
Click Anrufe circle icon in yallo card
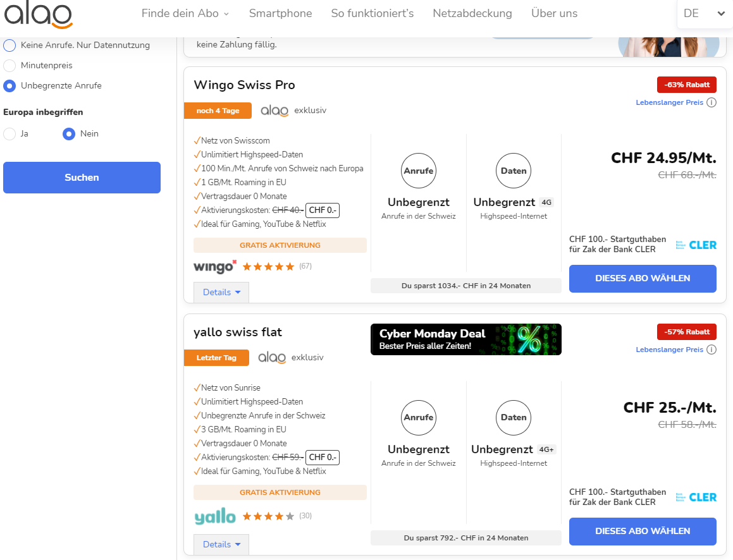point(419,418)
